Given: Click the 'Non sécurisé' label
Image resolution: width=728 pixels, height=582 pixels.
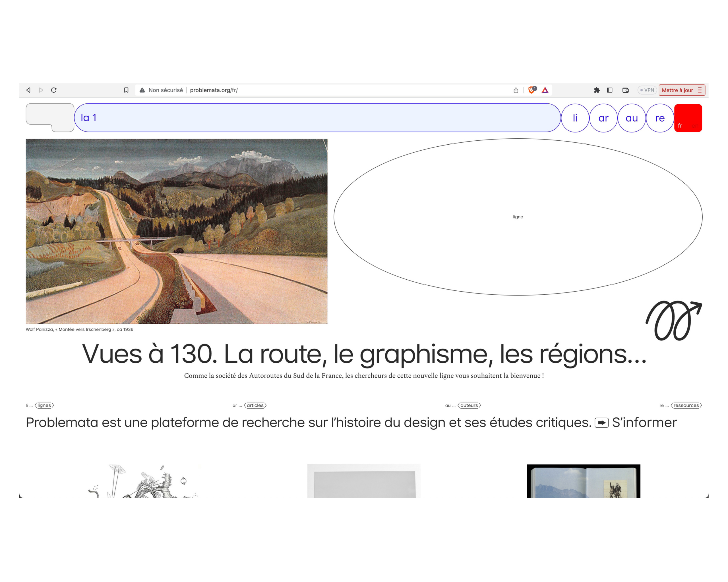Looking at the screenshot, I should [166, 90].
